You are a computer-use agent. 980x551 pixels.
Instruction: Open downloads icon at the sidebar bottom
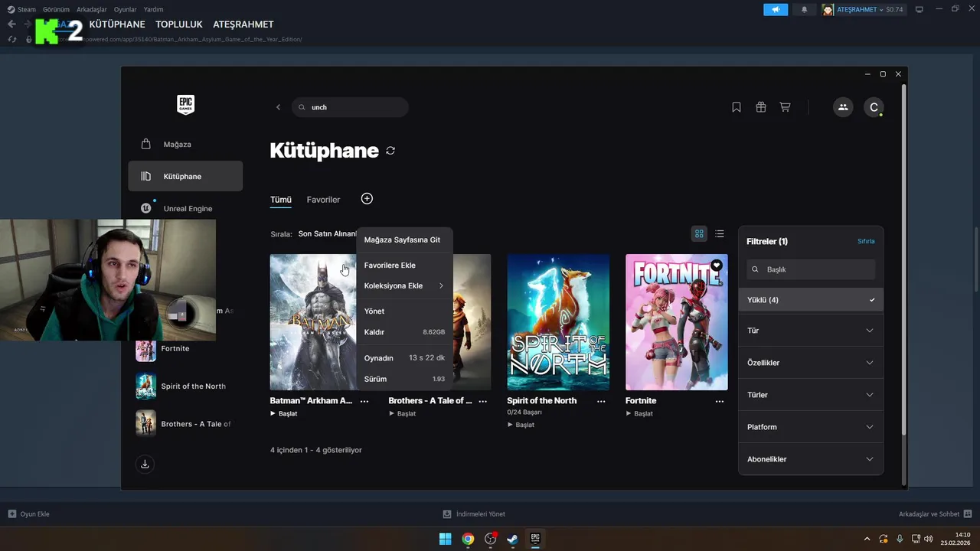point(145,464)
